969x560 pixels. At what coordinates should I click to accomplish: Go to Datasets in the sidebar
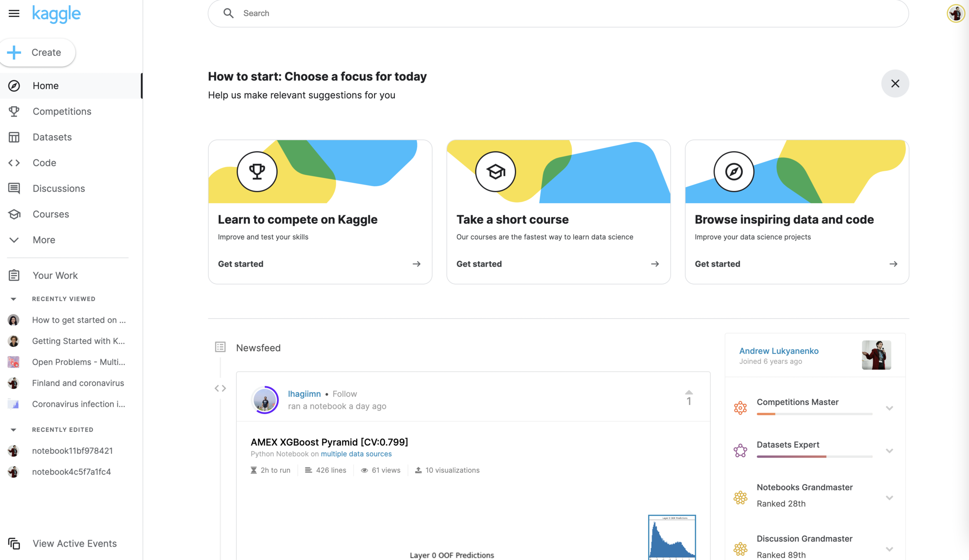[52, 137]
